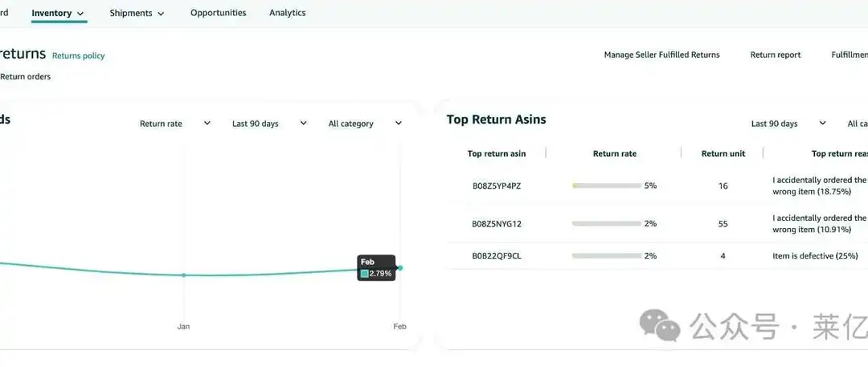Select ASIN B0B22QF9CL
This screenshot has height=367, width=868.
497,255
